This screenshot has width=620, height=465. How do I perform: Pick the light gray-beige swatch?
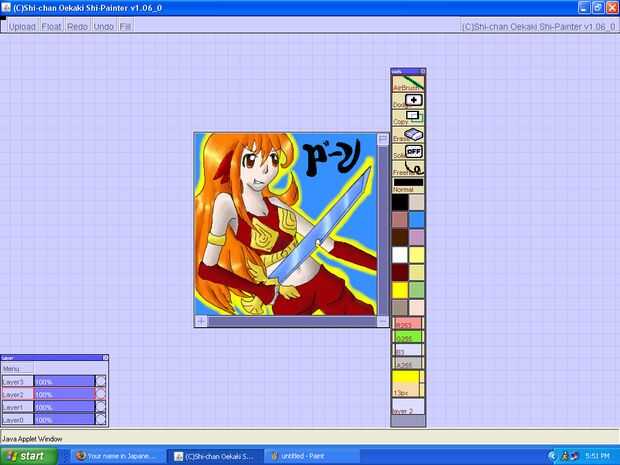416,202
